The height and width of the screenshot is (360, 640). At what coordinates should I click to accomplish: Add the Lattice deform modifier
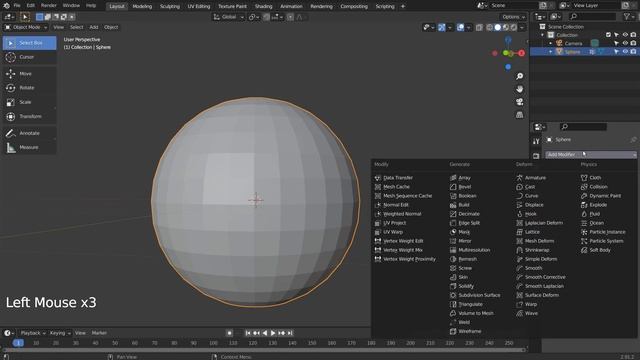point(528,232)
